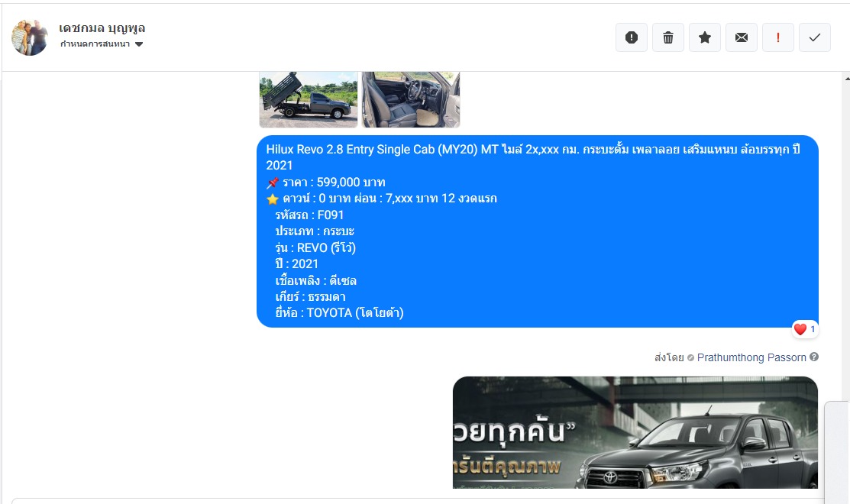Screen dimensions: 850x504
Task: Click the line ปี : 2021
Action: [296, 264]
